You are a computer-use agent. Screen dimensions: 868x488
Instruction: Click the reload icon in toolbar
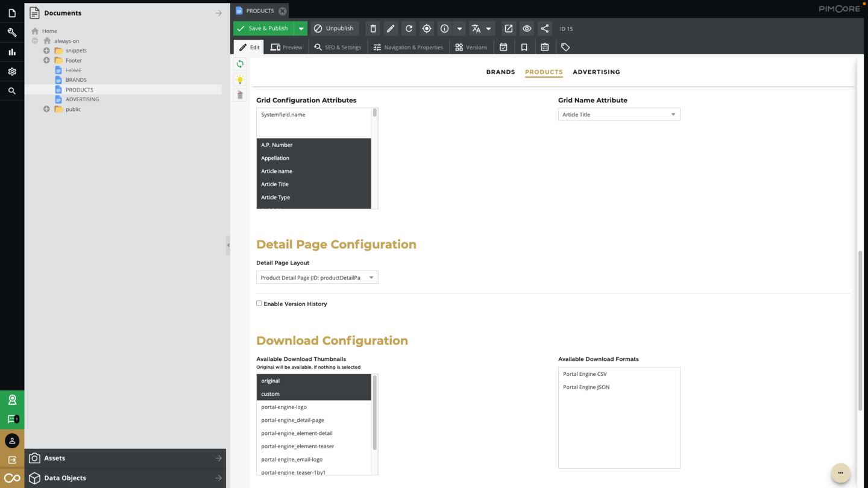[x=409, y=28]
